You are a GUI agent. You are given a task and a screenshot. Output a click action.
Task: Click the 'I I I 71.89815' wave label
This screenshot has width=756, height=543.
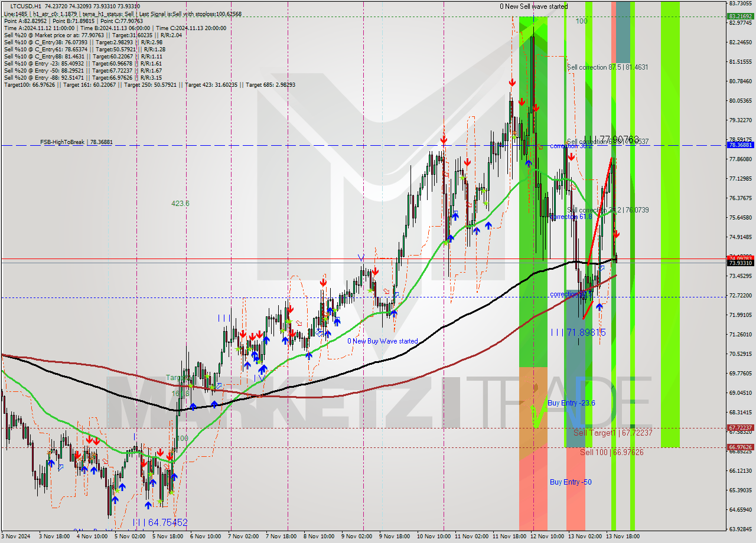coord(578,333)
